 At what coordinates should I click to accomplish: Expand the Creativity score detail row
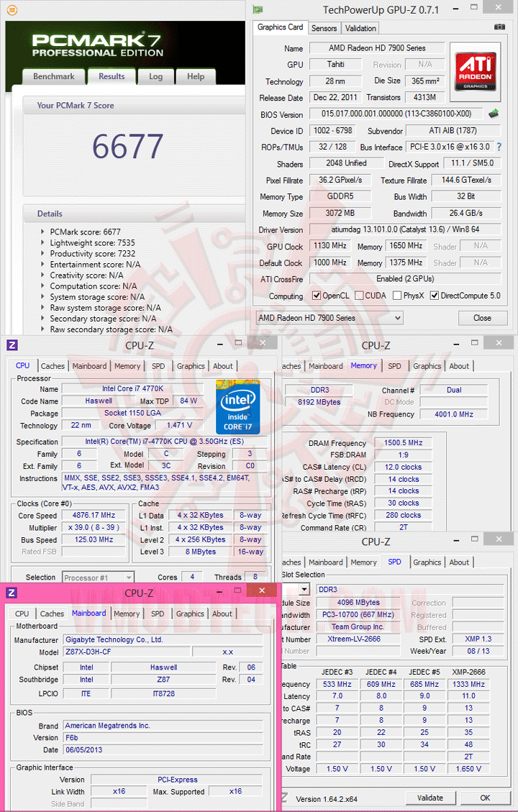[x=42, y=275]
